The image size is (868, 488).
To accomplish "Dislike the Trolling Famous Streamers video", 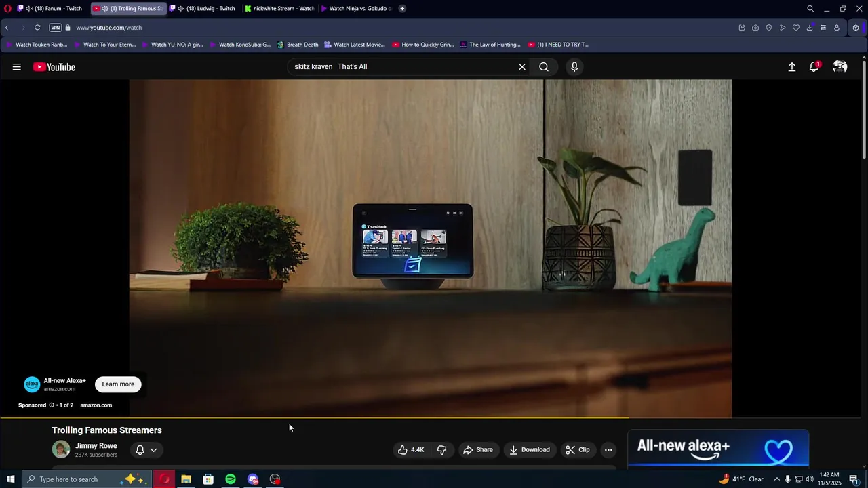I will coord(441,450).
